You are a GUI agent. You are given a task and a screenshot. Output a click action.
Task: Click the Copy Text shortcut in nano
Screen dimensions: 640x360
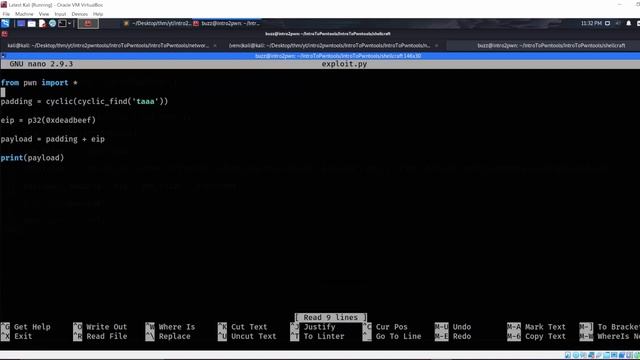[x=537, y=336]
